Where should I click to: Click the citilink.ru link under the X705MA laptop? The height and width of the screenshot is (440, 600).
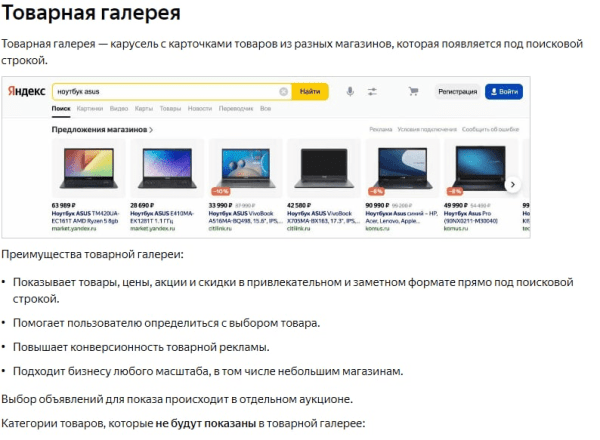(x=298, y=229)
